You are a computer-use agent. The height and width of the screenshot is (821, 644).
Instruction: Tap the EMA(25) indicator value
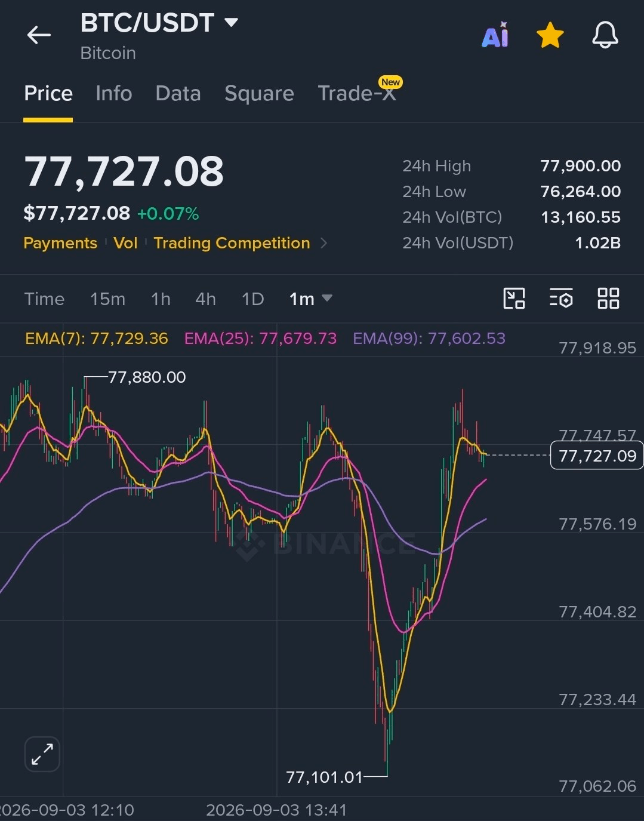[x=260, y=339]
